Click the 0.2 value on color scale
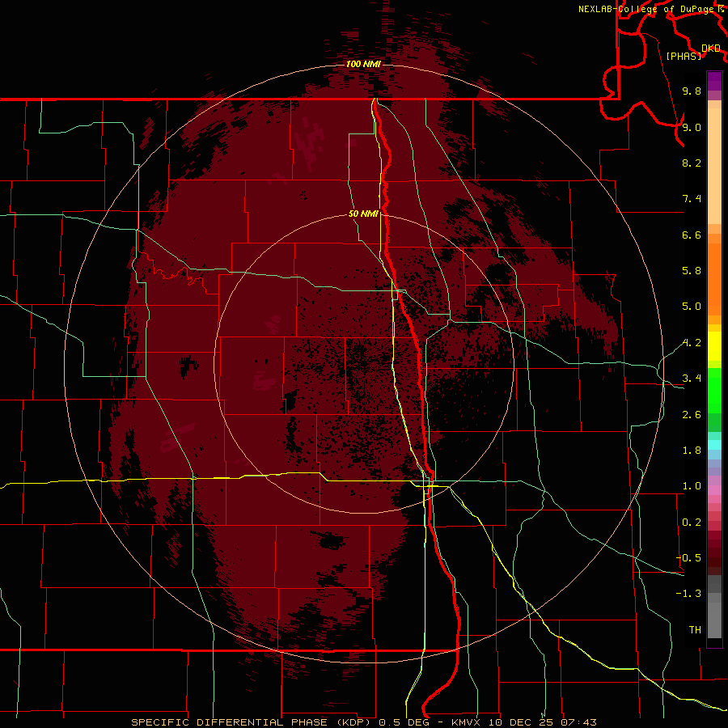This screenshot has height=728, width=728. [x=692, y=523]
